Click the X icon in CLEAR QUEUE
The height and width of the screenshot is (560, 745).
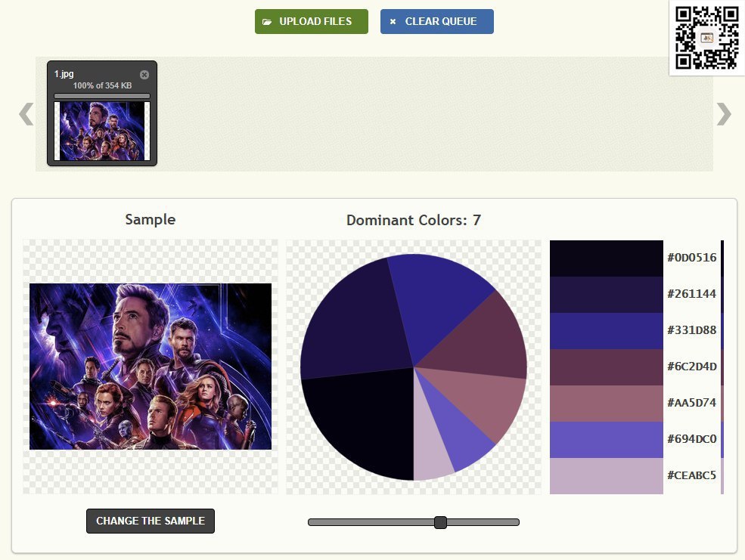pyautogui.click(x=393, y=22)
